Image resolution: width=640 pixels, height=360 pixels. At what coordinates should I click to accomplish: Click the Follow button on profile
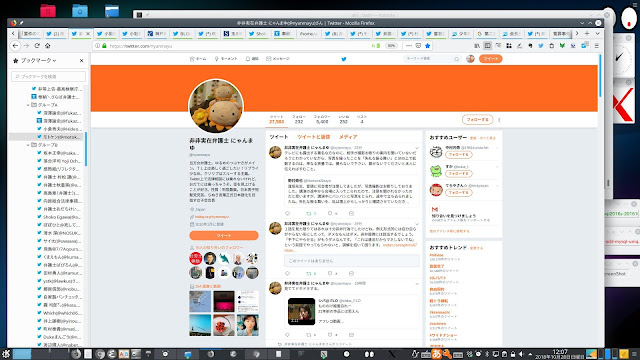click(x=477, y=120)
